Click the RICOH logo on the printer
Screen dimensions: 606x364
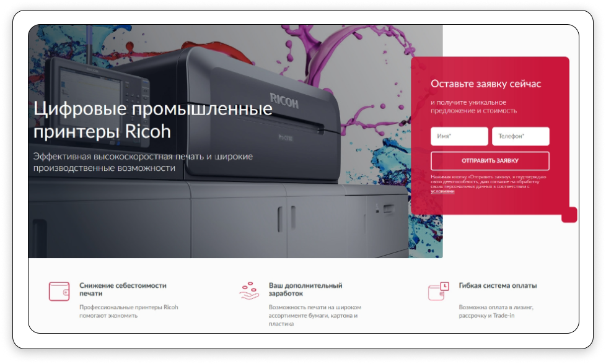point(284,101)
